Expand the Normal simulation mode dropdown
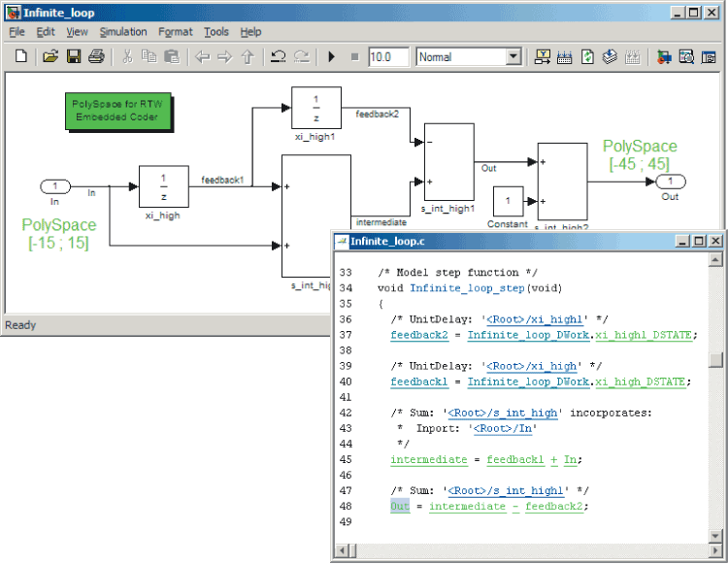 coord(513,57)
